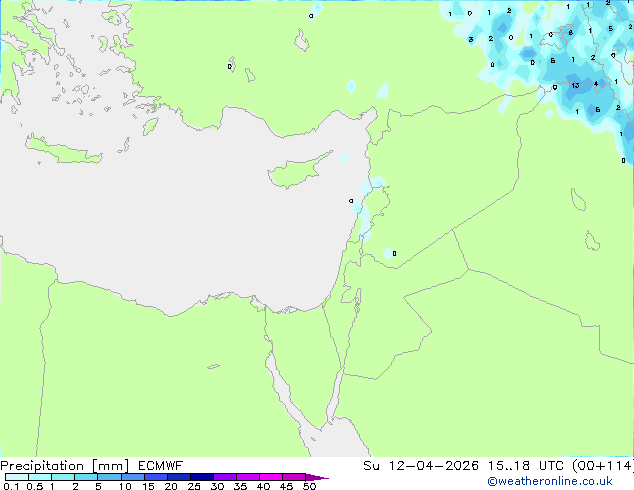The height and width of the screenshot is (490, 634).
Task: Click the 'Su 12-04-2026' date text
Action: point(421,466)
